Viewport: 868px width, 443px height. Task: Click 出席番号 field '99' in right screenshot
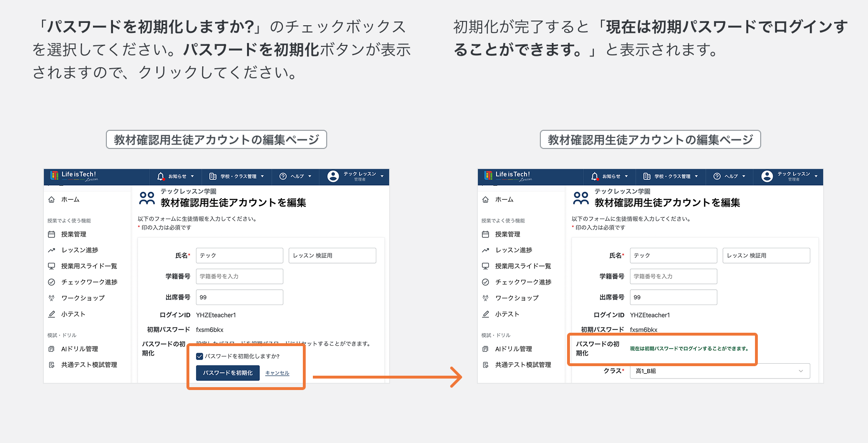coord(673,297)
